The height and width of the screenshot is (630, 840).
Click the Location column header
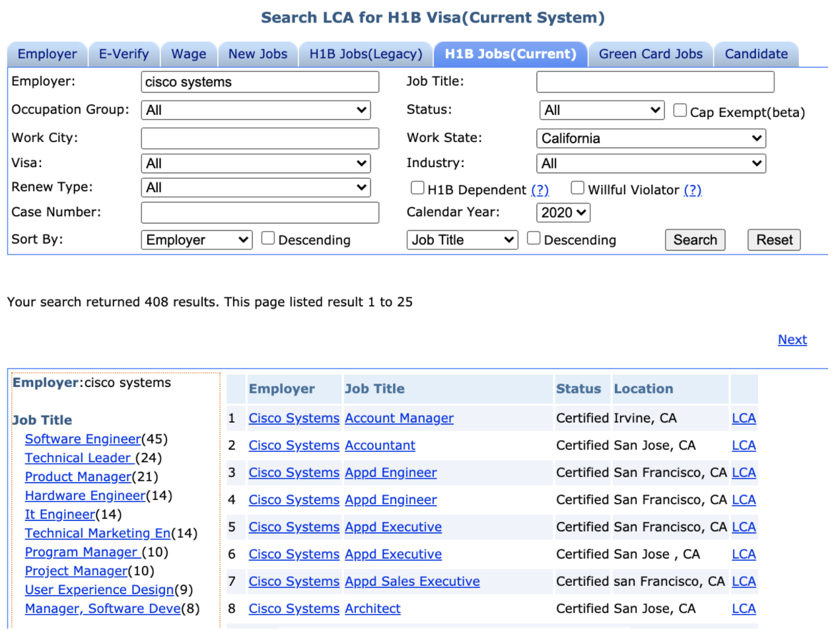click(x=643, y=389)
